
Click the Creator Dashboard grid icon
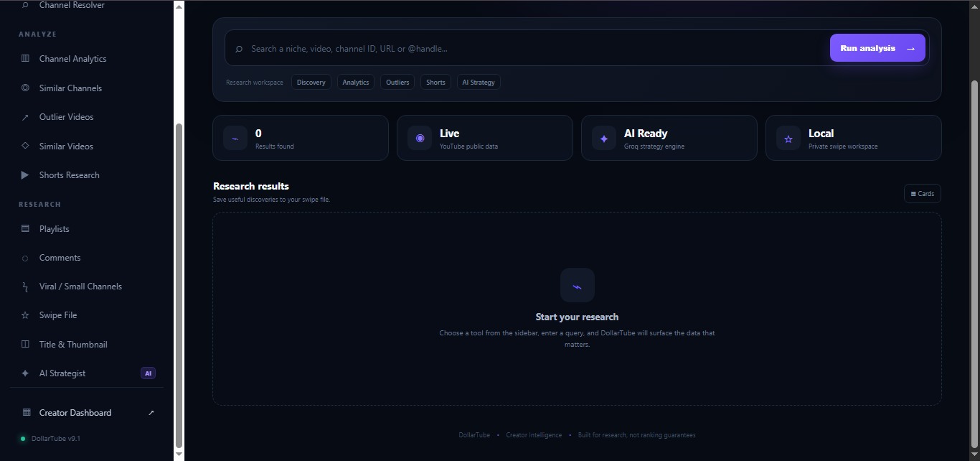(x=27, y=413)
